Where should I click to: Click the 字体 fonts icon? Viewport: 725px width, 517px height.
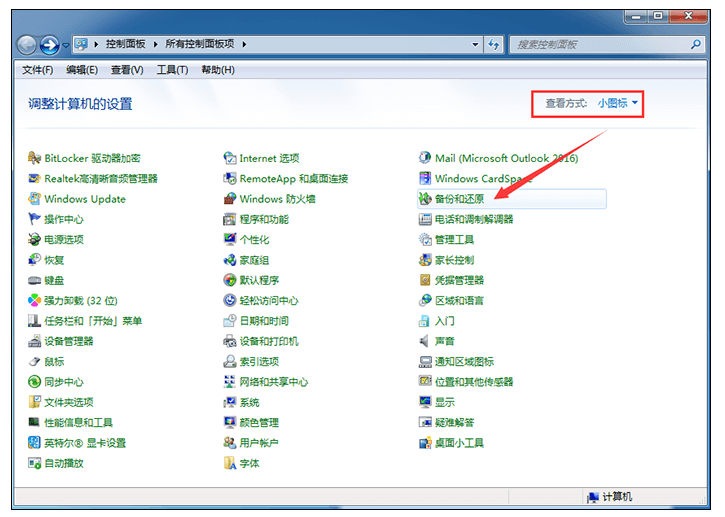pos(230,463)
